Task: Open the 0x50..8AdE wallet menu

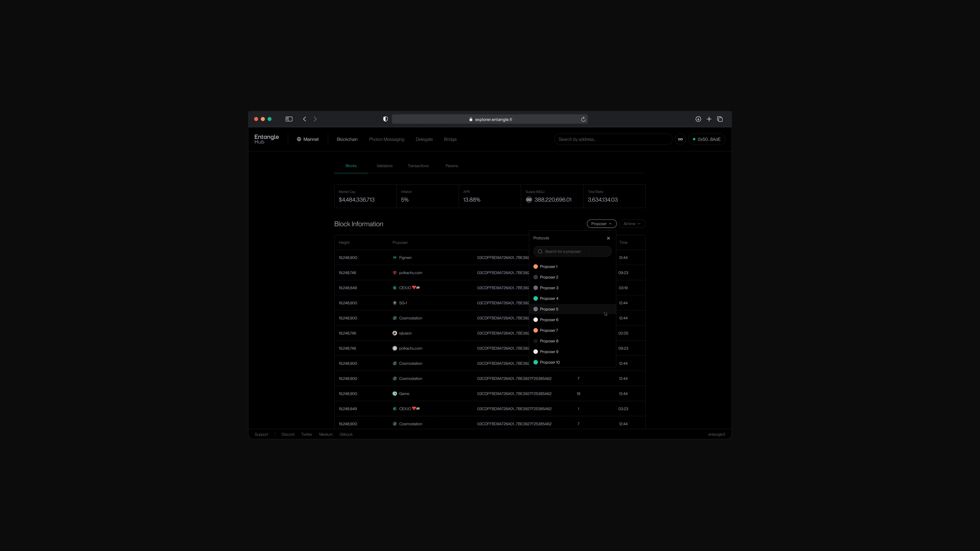Action: coord(707,139)
